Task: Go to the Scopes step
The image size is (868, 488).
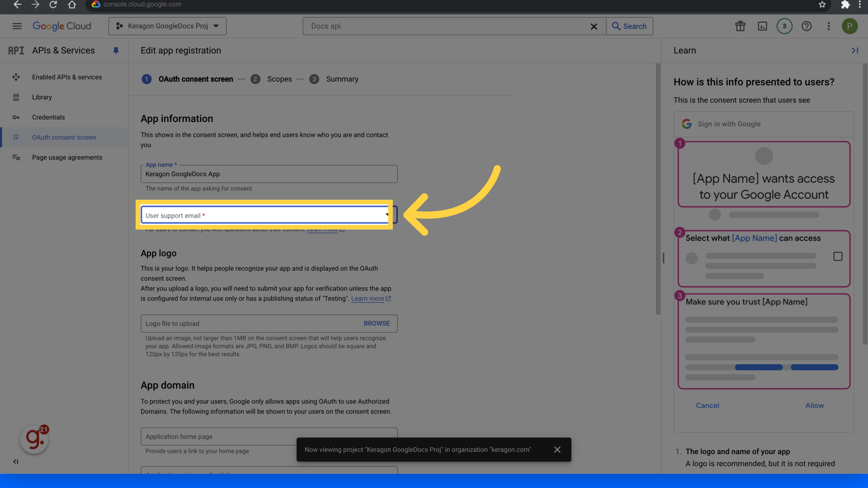Action: point(271,79)
